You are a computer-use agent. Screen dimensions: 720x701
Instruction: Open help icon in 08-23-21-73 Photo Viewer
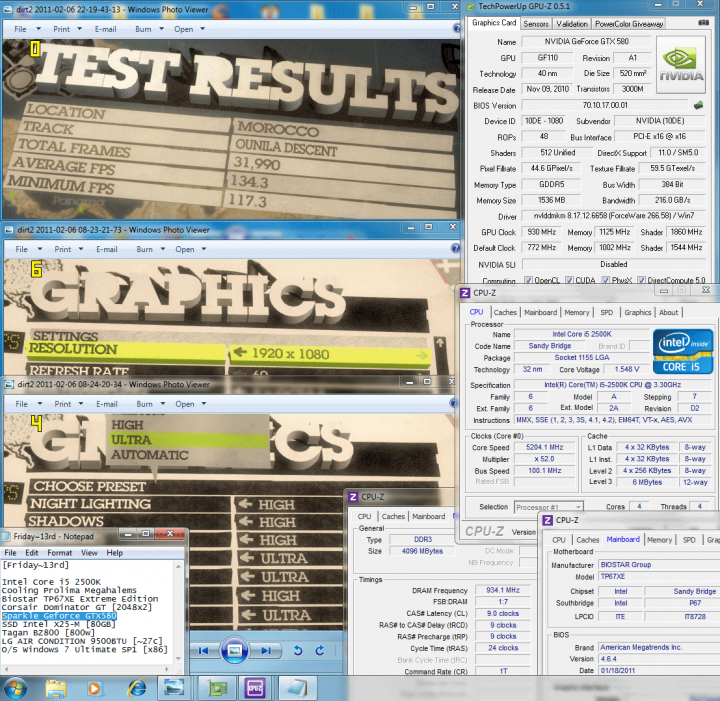pos(455,248)
